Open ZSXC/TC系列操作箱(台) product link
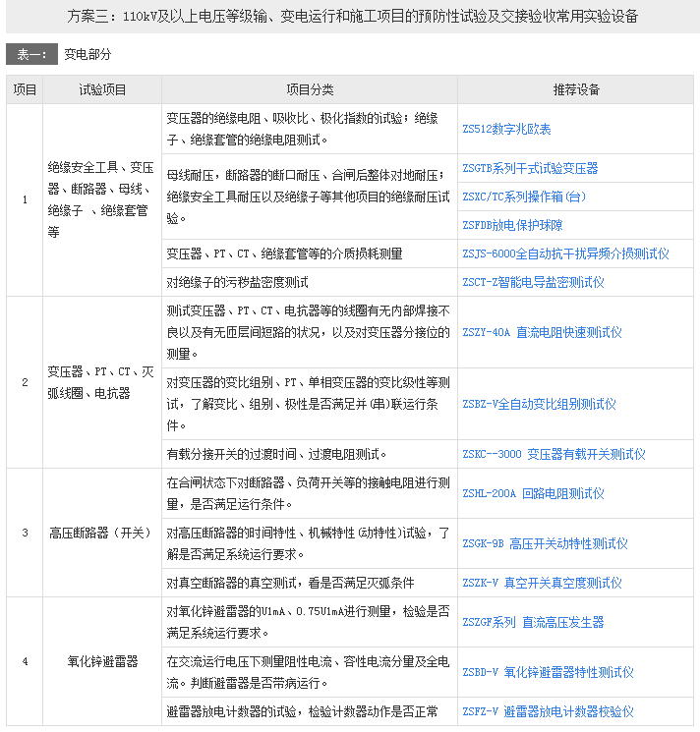700x732 pixels. pos(525,197)
